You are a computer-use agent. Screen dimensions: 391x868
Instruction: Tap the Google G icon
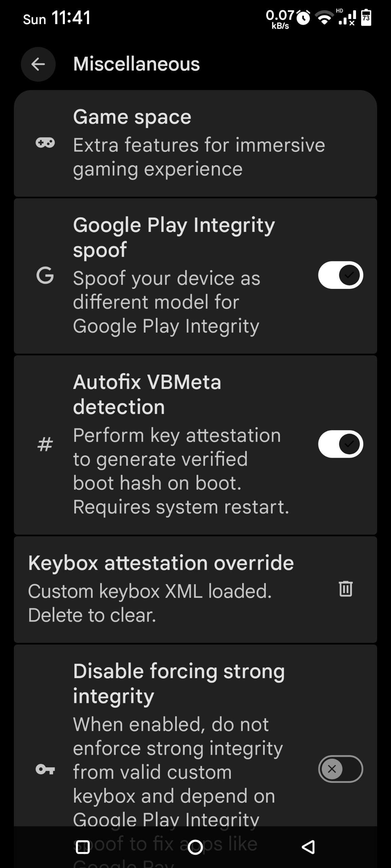(45, 275)
